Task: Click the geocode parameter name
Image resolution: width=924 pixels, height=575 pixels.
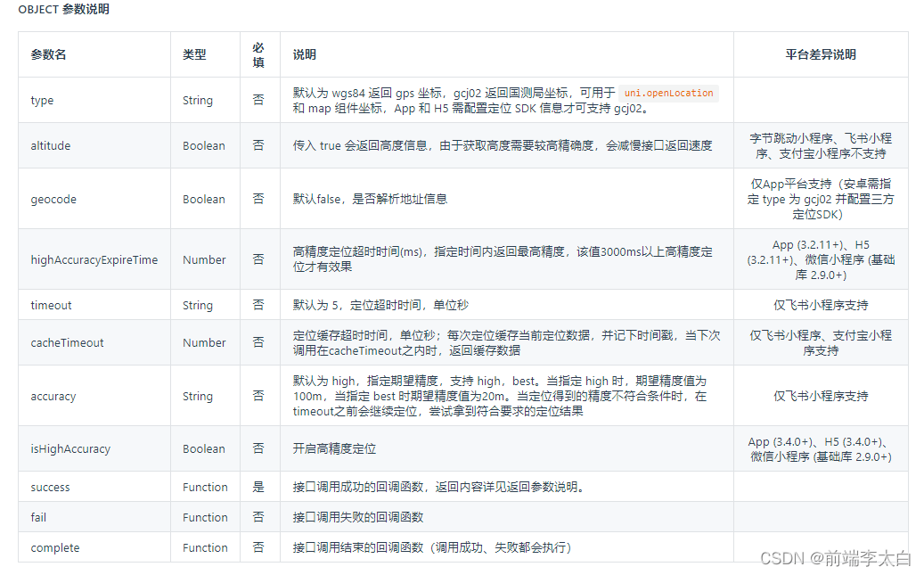Action: click(x=53, y=199)
